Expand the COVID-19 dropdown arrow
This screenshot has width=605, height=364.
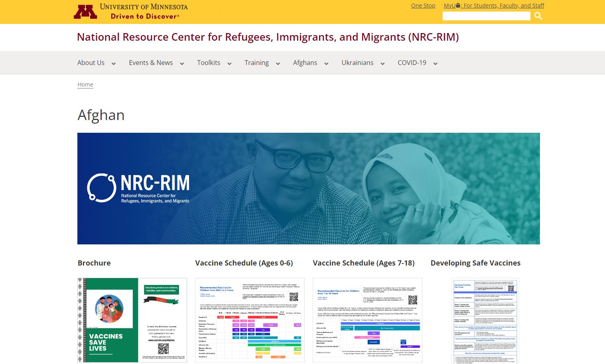(x=436, y=64)
